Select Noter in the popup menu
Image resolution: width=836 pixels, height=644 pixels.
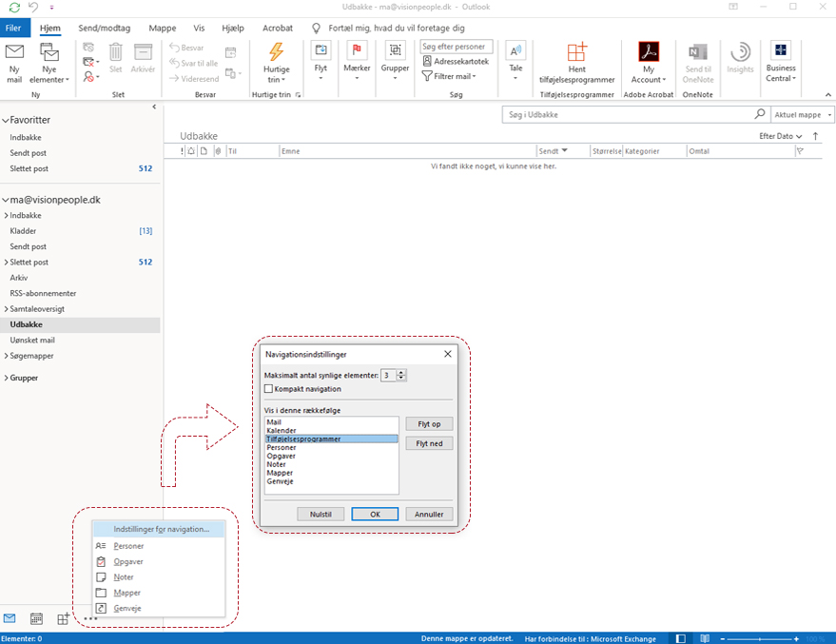159,576
